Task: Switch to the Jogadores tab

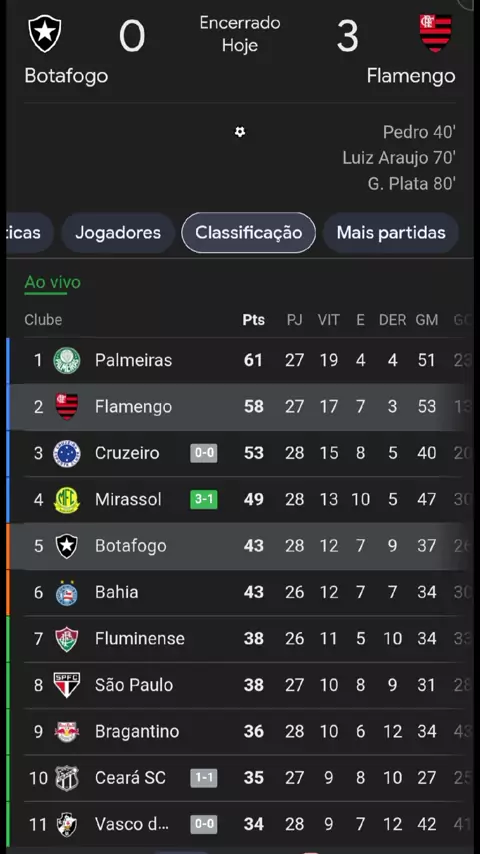Action: (118, 233)
